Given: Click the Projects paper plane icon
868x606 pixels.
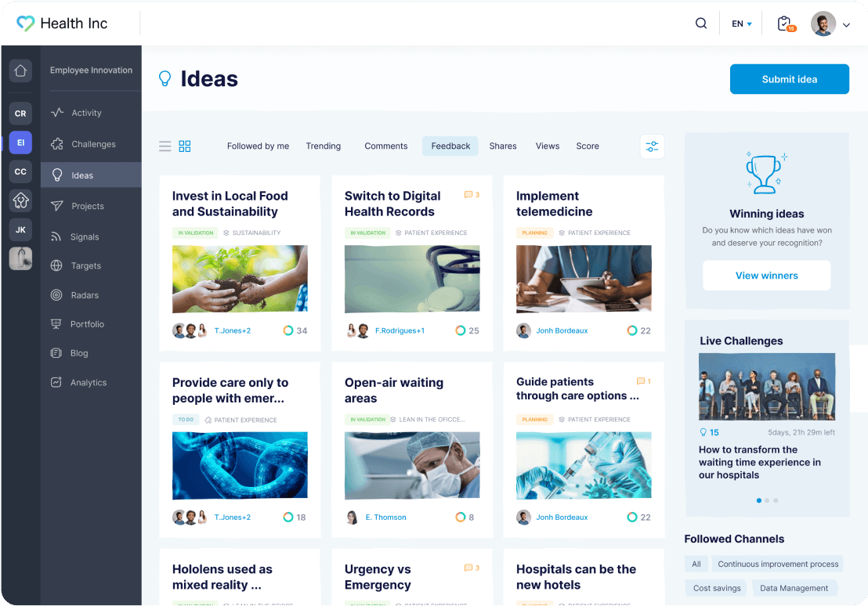Looking at the screenshot, I should coord(57,206).
